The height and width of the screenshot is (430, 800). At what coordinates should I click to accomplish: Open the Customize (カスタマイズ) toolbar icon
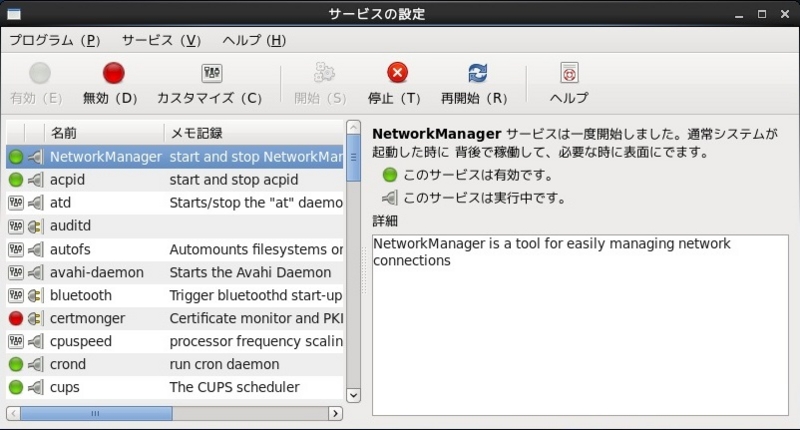(x=212, y=73)
